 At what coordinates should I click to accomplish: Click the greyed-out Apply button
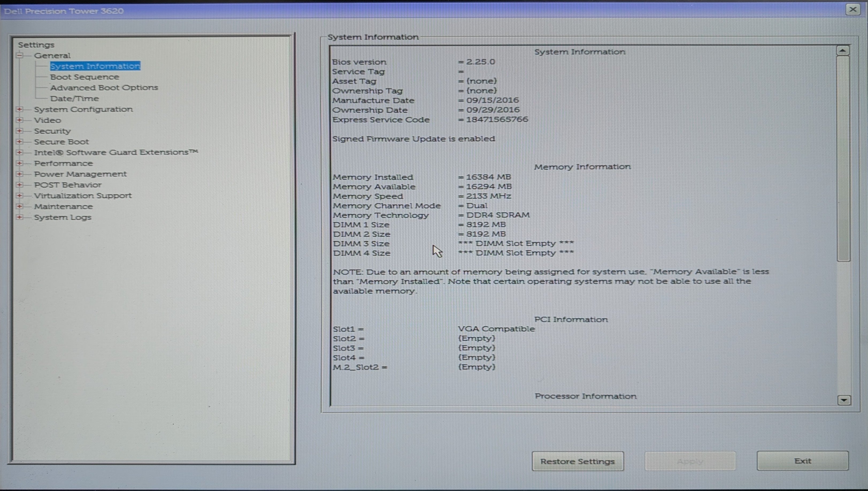click(x=690, y=461)
